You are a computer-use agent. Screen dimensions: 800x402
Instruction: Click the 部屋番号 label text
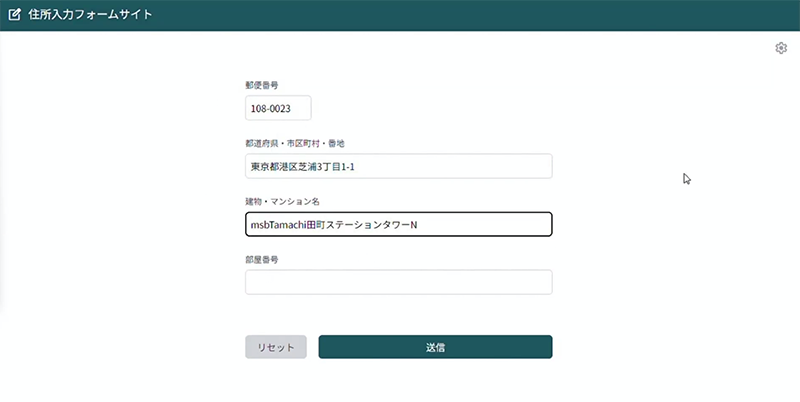coord(261,259)
